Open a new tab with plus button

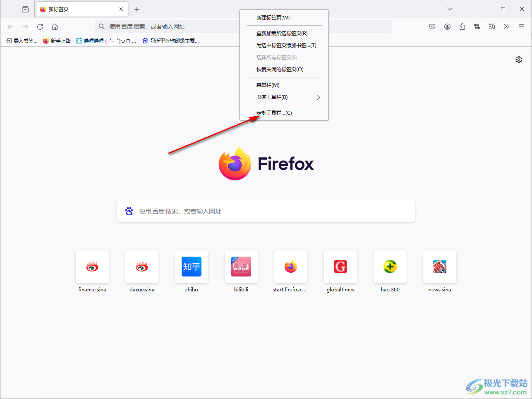(x=137, y=9)
